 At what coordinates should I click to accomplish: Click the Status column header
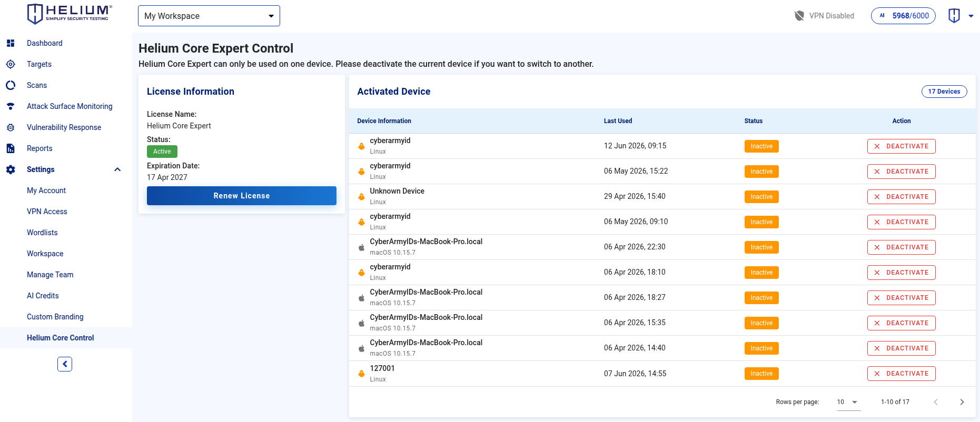(x=753, y=121)
